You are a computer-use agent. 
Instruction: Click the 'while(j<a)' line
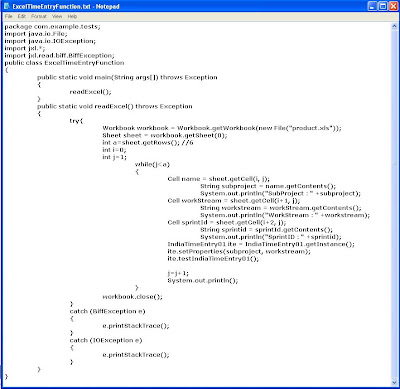click(152, 165)
